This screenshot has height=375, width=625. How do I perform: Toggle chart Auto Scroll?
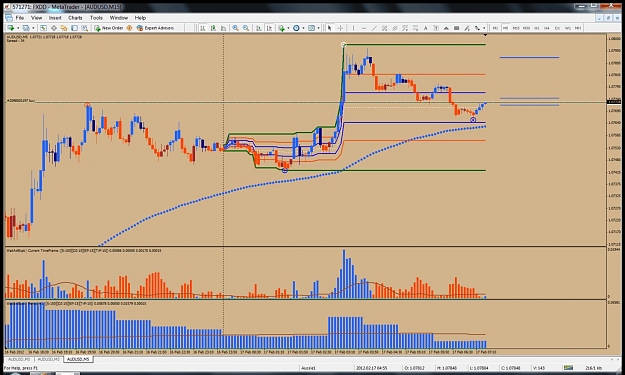click(259, 28)
